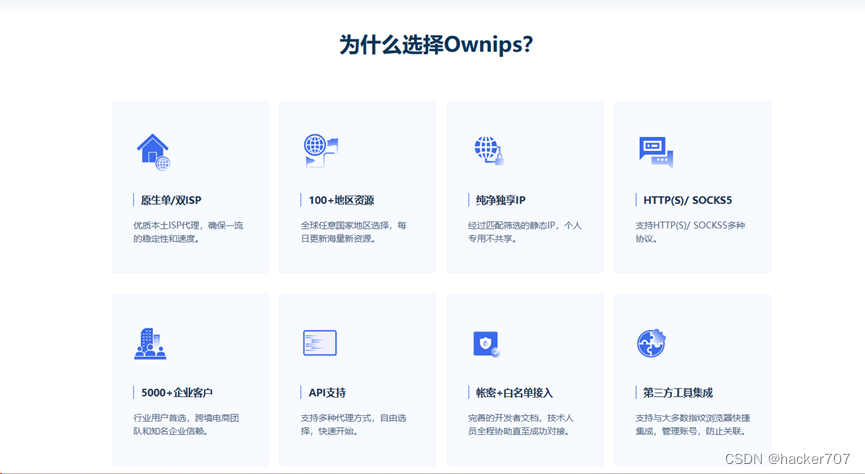
Task: Select the 5000+企业客户 heading
Action: pyautogui.click(x=177, y=393)
